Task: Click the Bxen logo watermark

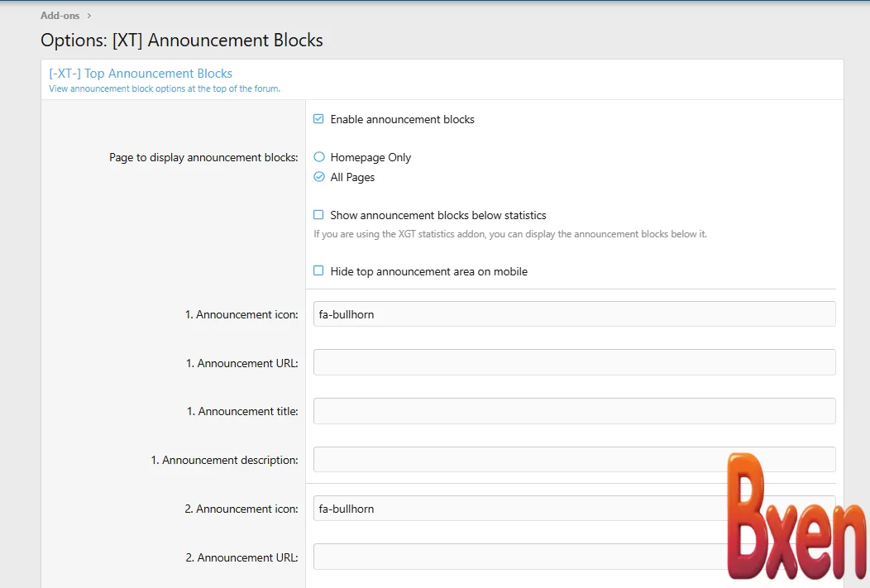Action: click(x=796, y=518)
